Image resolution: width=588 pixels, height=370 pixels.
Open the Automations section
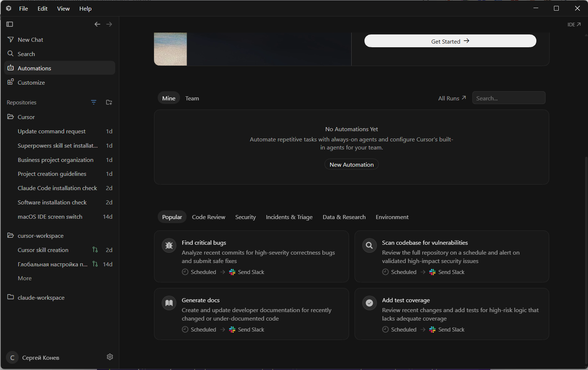60,68
